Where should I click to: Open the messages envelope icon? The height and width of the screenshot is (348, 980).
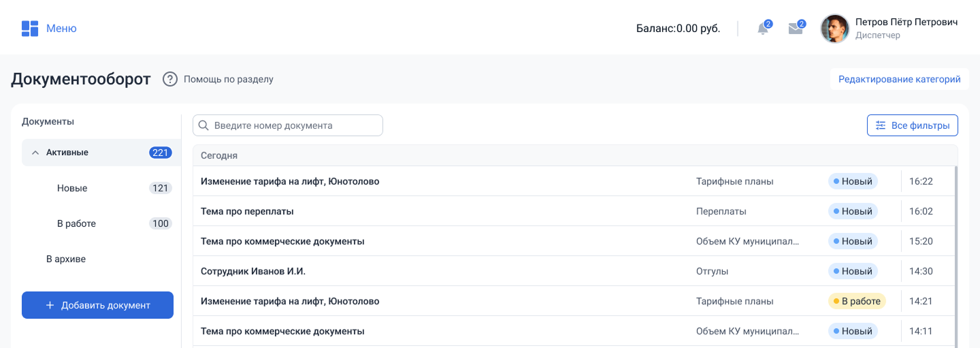point(795,29)
